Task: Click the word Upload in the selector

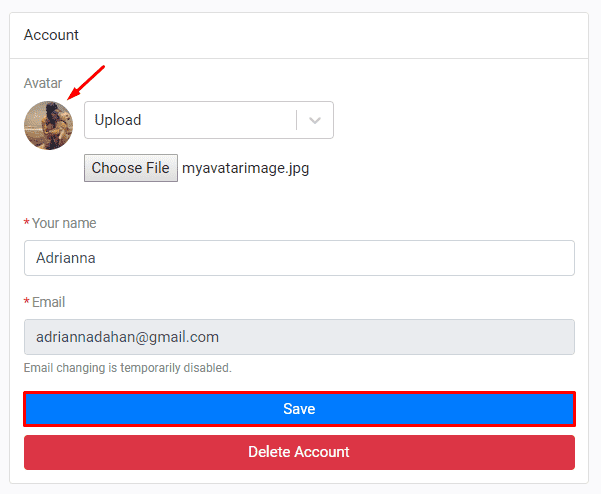Action: [118, 120]
